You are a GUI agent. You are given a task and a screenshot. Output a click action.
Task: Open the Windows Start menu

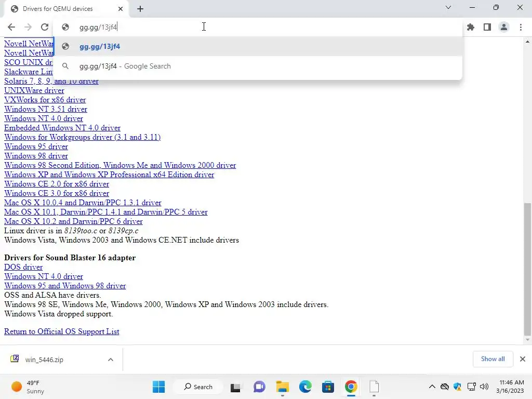tap(158, 387)
